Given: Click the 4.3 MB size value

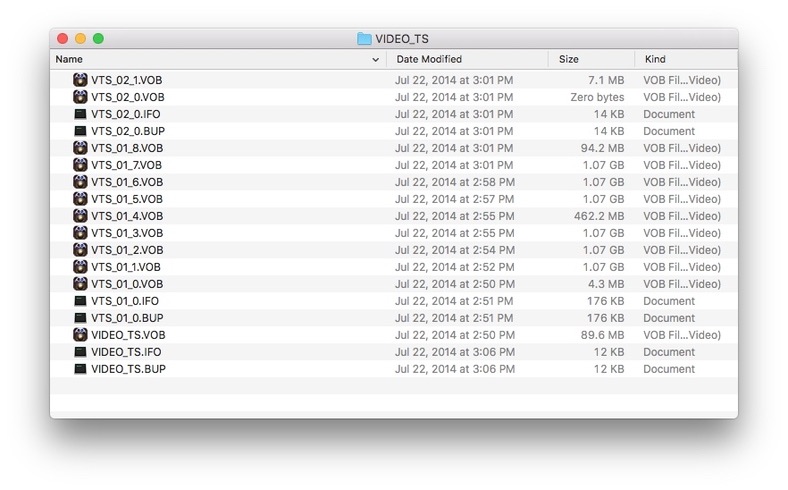Looking at the screenshot, I should (x=606, y=284).
